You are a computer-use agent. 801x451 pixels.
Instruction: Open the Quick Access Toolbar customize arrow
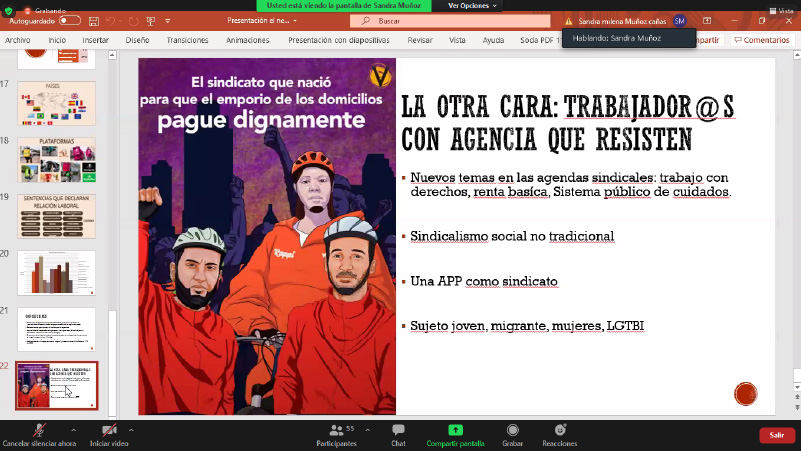tap(168, 21)
